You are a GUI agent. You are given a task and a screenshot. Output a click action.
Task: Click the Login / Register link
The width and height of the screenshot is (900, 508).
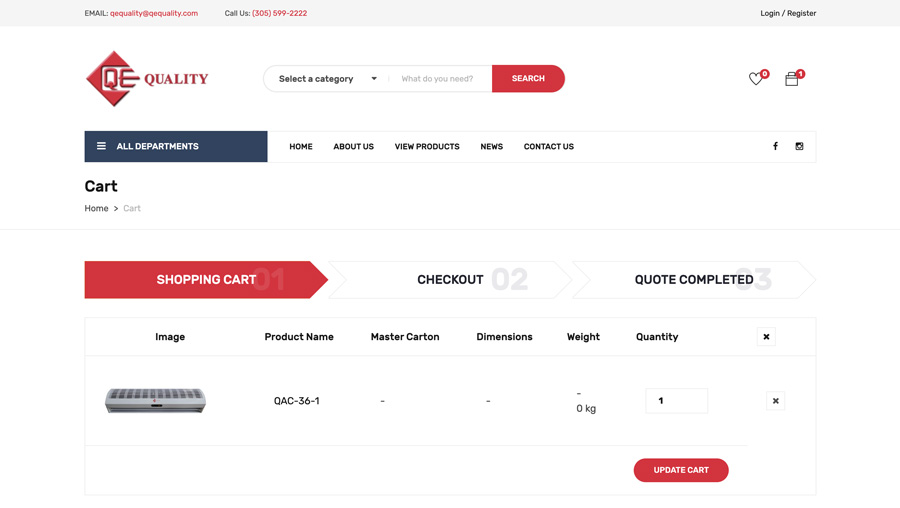[788, 14]
